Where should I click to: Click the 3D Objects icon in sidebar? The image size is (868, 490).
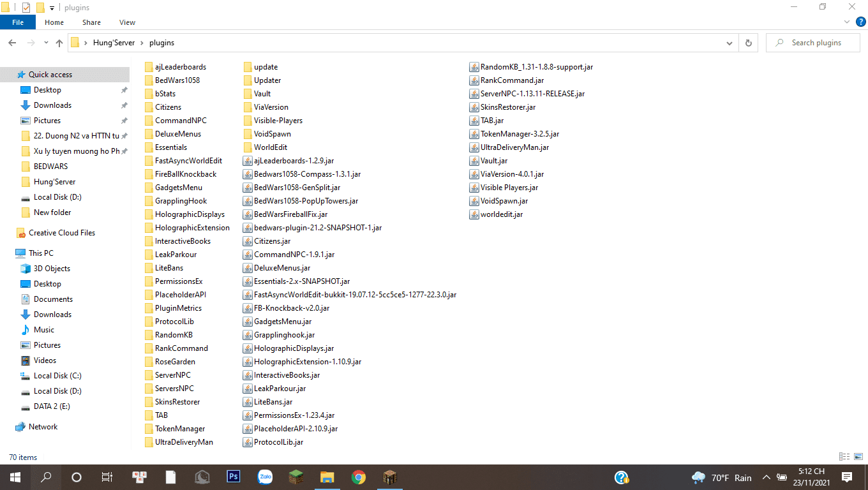[x=26, y=269]
